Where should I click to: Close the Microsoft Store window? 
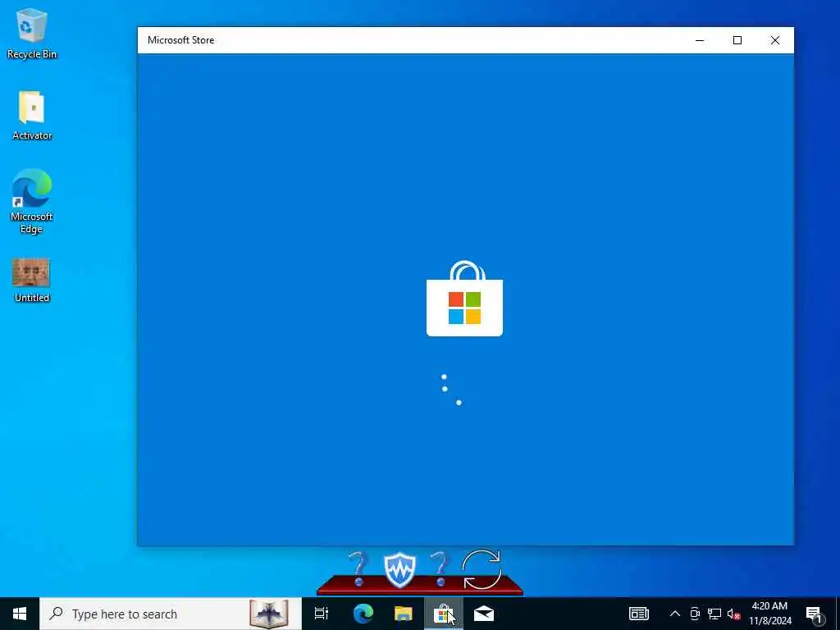click(774, 40)
